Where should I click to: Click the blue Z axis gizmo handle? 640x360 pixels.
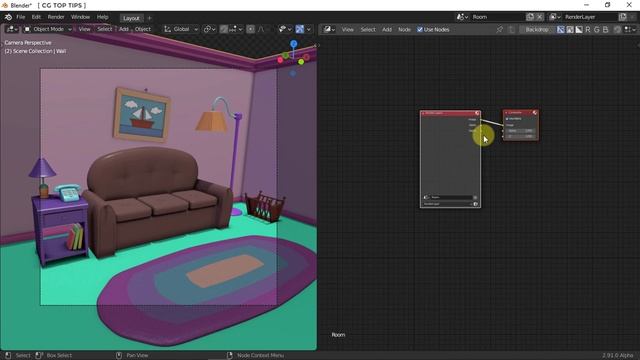(x=293, y=43)
